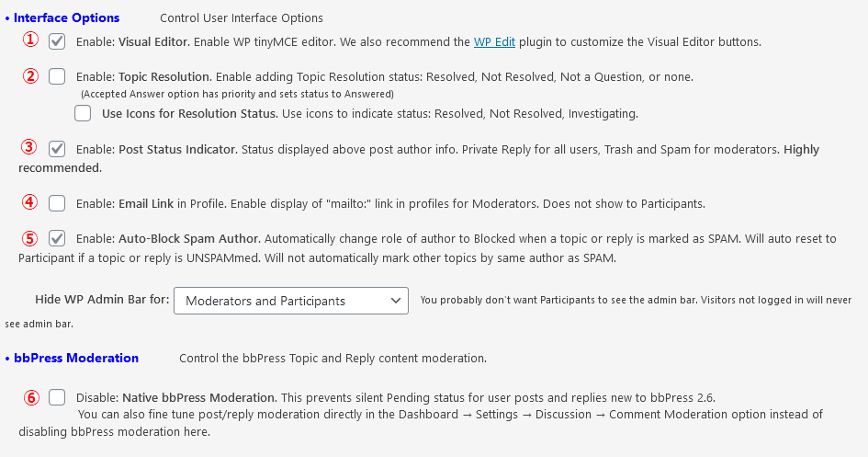Click the red circled number 4 marker
Viewport: 868px width, 457px height.
[30, 201]
